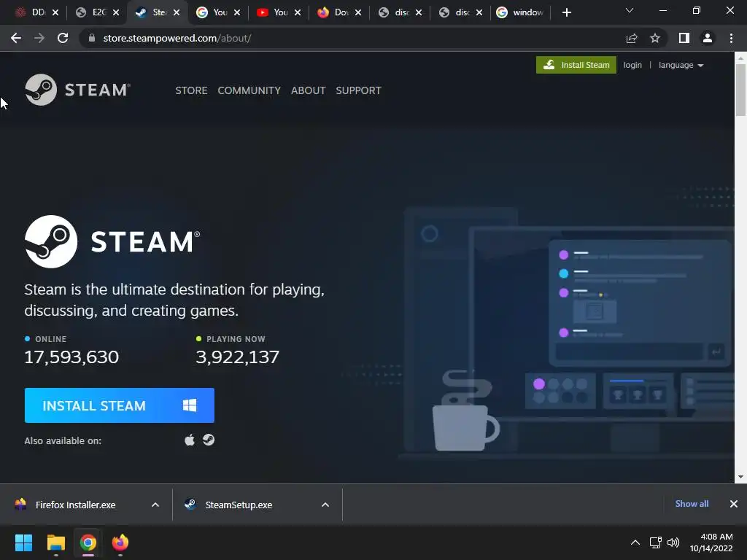Image resolution: width=747 pixels, height=560 pixels.
Task: Open Chrome three-dot menu
Action: click(x=731, y=38)
